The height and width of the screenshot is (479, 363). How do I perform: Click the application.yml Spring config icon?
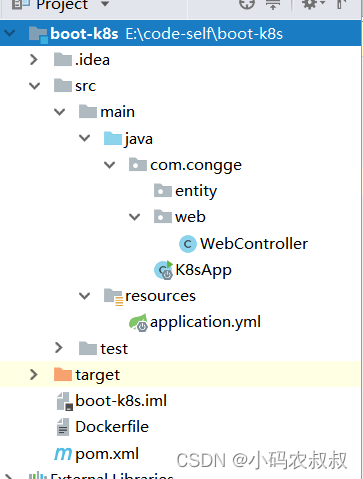tap(139, 322)
